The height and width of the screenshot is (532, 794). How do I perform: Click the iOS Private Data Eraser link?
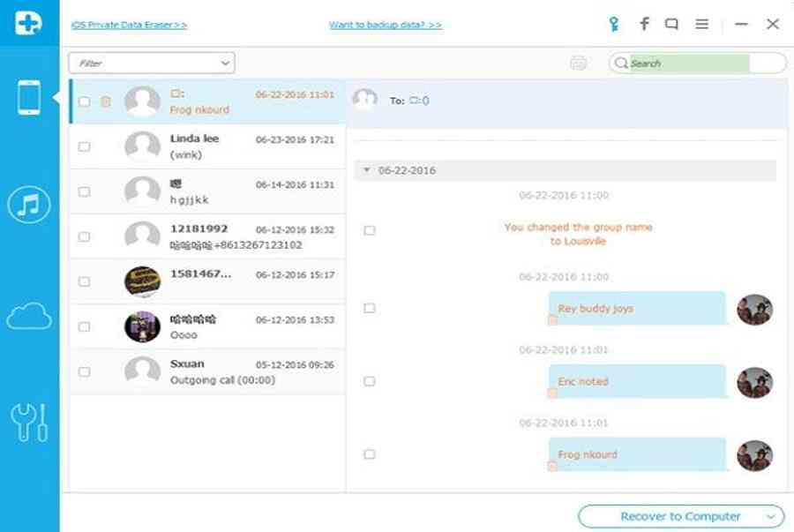click(129, 26)
